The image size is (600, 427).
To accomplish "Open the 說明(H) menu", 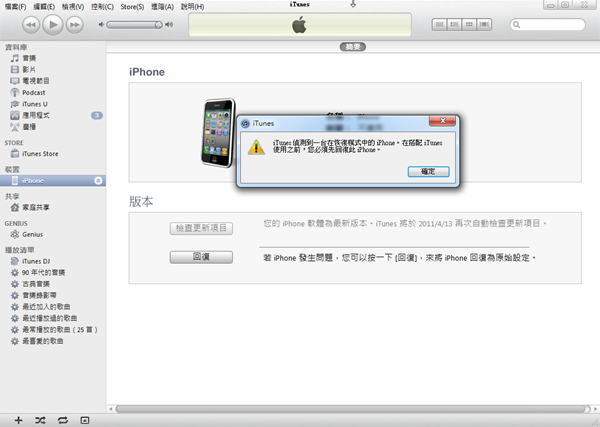I will tap(192, 7).
